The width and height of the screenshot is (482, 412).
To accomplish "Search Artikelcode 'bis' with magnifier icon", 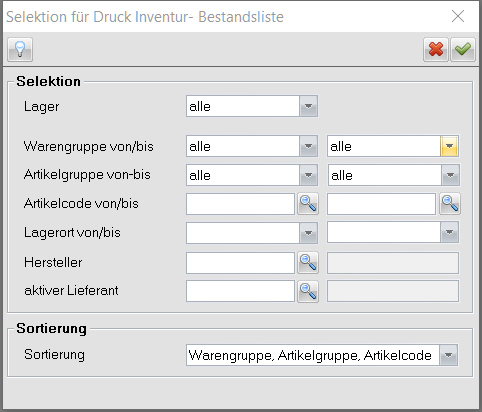I will pos(450,204).
